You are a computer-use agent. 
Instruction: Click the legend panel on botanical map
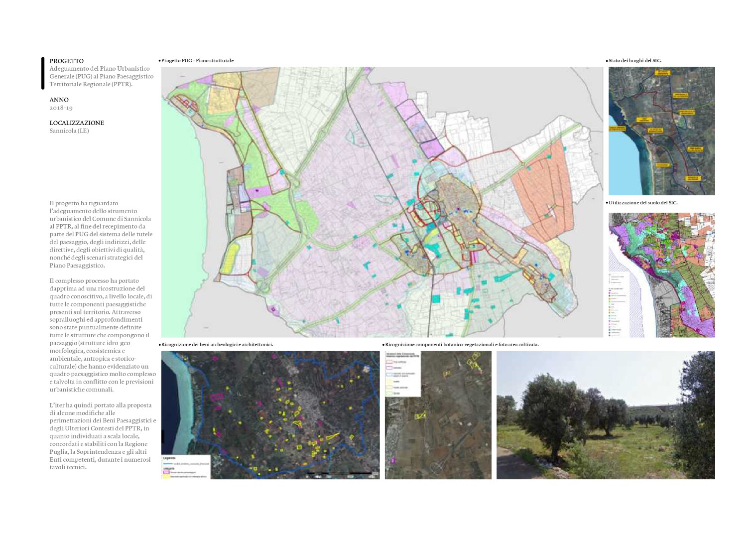click(x=403, y=374)
